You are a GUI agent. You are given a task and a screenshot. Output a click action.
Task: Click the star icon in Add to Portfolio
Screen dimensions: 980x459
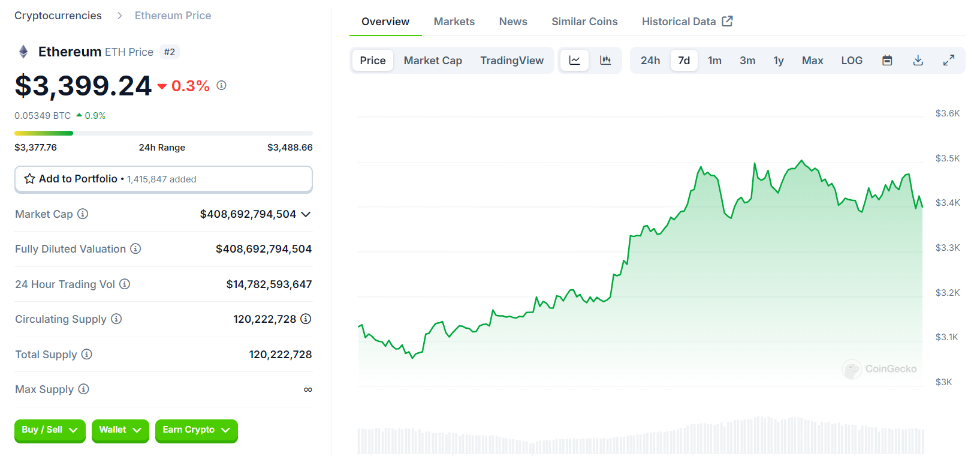[x=29, y=179]
